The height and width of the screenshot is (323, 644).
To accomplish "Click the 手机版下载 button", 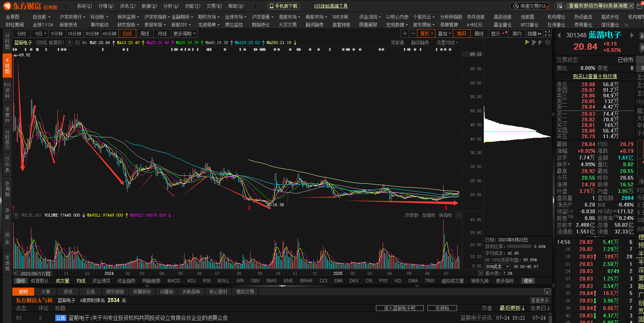I will (283, 6).
